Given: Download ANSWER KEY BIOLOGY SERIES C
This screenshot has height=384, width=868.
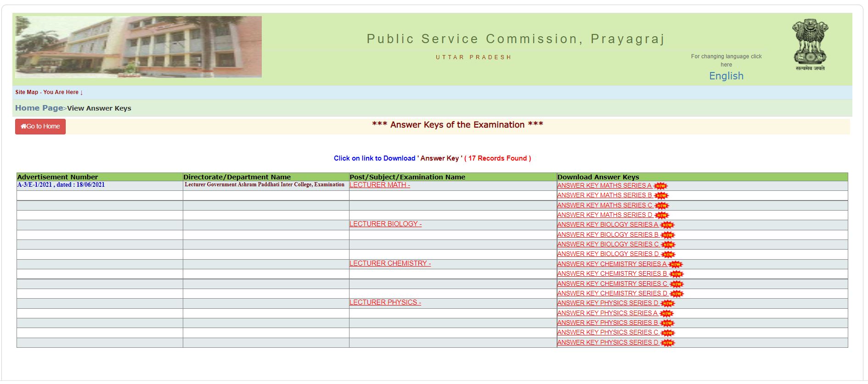Looking at the screenshot, I should 608,244.
